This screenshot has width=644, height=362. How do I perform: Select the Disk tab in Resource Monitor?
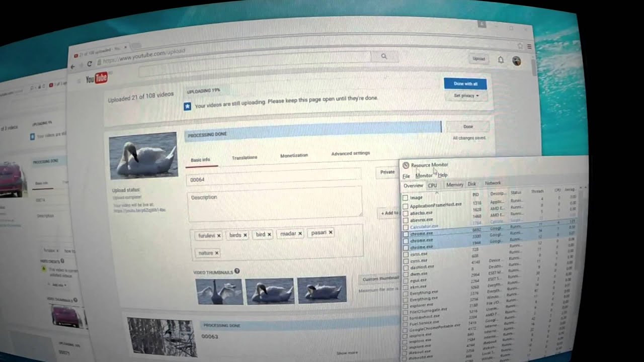[x=471, y=184]
